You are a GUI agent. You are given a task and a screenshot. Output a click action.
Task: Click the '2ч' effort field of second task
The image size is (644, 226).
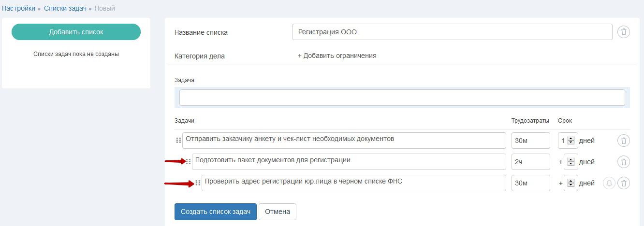[531, 162]
